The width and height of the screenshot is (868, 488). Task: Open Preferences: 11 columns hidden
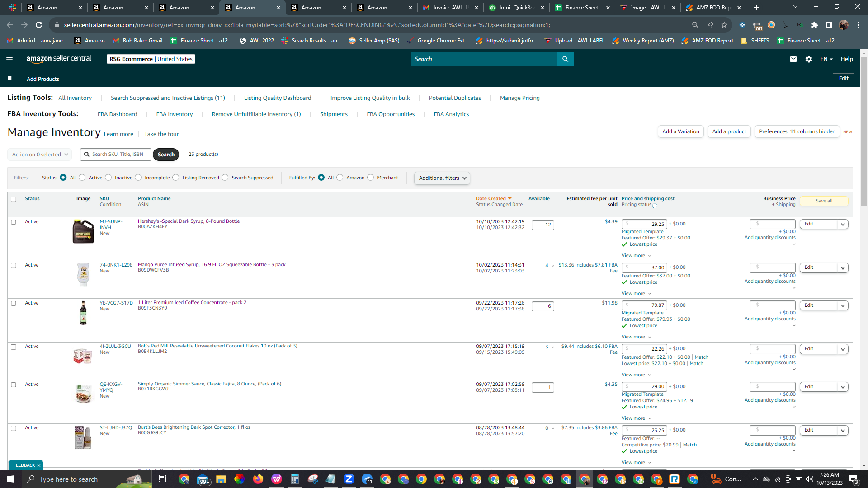[x=797, y=131]
